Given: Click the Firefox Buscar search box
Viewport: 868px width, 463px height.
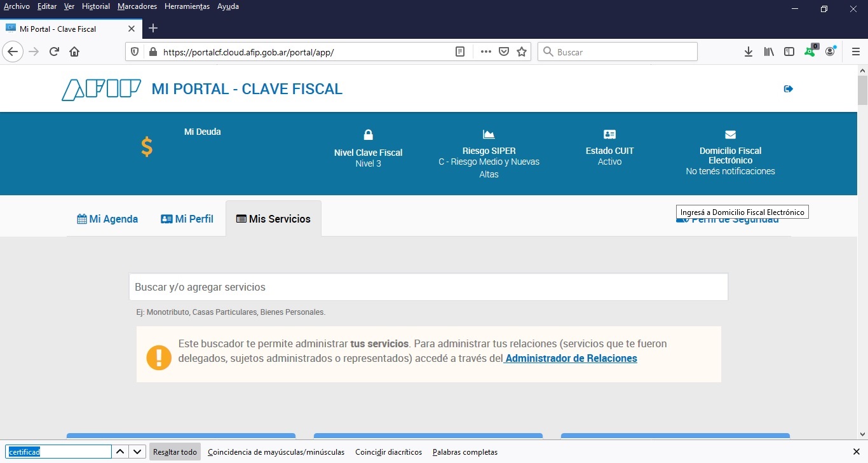Looking at the screenshot, I should [618, 52].
